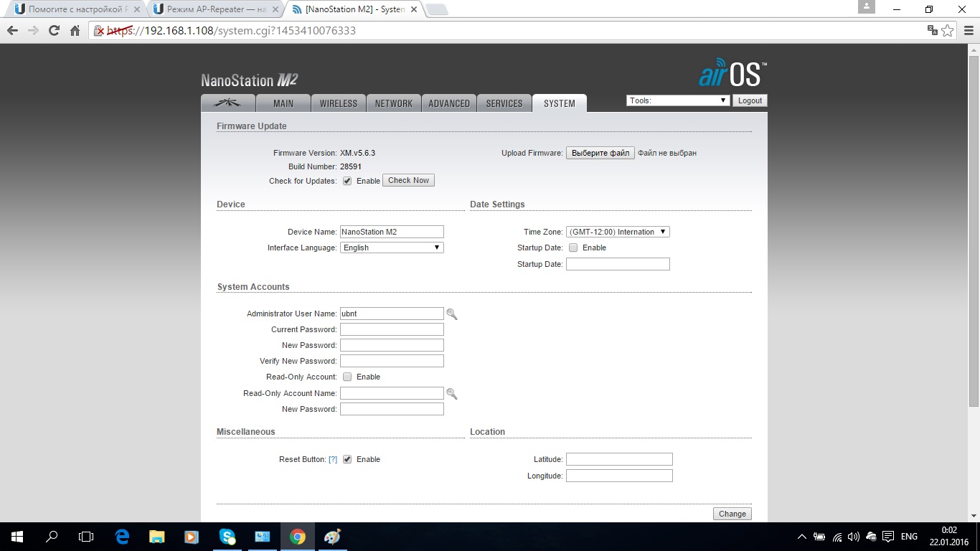The width and height of the screenshot is (980, 551).
Task: Open File Explorer from the taskbar
Action: click(x=156, y=537)
